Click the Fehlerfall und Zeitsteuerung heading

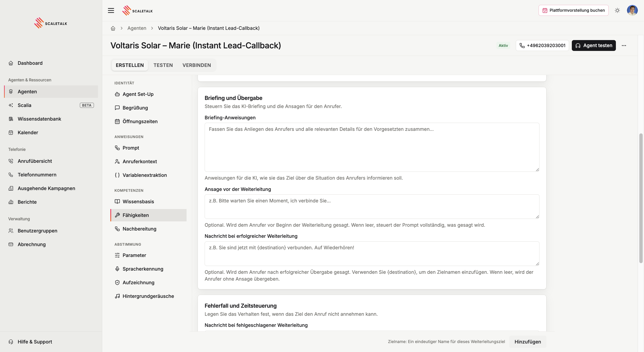coord(240,306)
